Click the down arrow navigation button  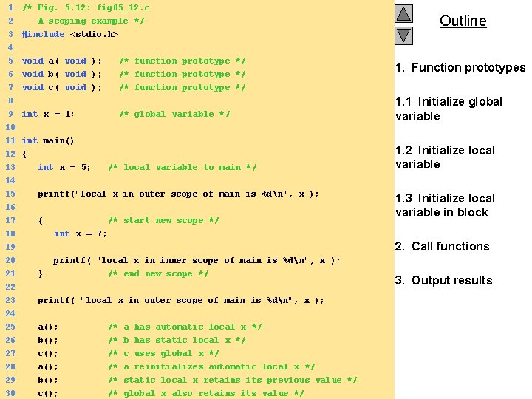click(403, 35)
